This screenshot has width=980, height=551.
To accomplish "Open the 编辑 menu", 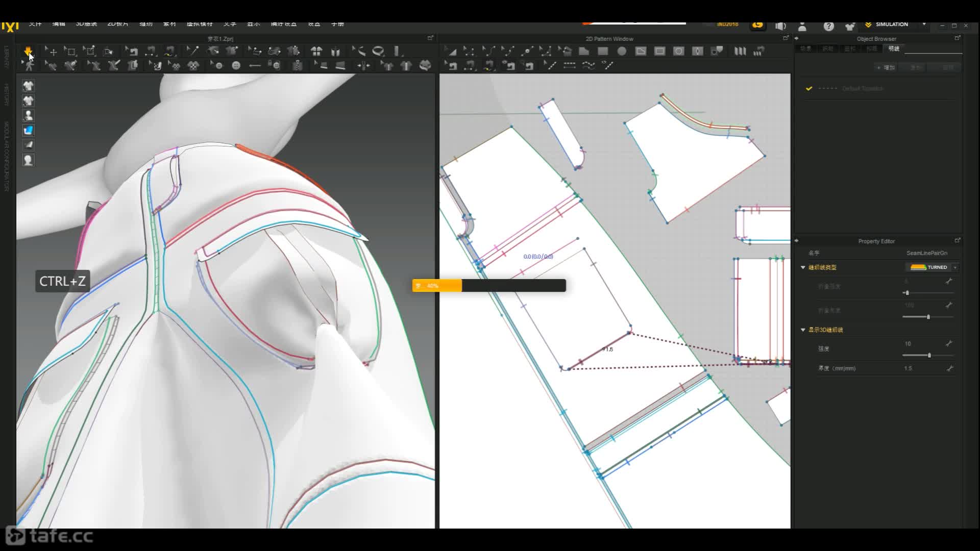I will click(59, 24).
